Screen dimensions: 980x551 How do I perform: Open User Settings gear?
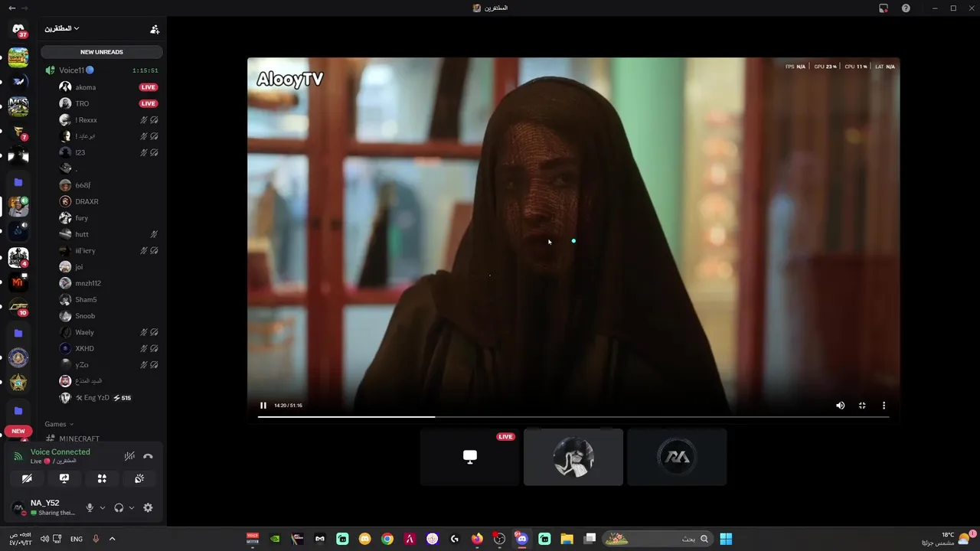click(148, 507)
